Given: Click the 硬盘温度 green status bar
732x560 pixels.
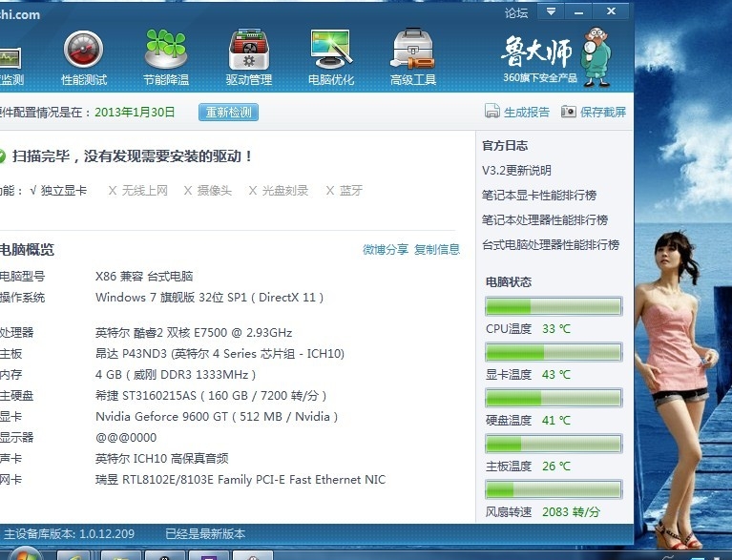Looking at the screenshot, I should click(554, 398).
